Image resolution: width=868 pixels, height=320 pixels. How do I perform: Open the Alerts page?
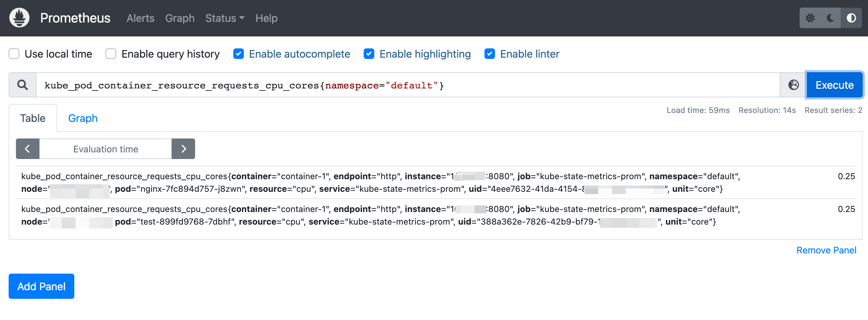[x=140, y=18]
